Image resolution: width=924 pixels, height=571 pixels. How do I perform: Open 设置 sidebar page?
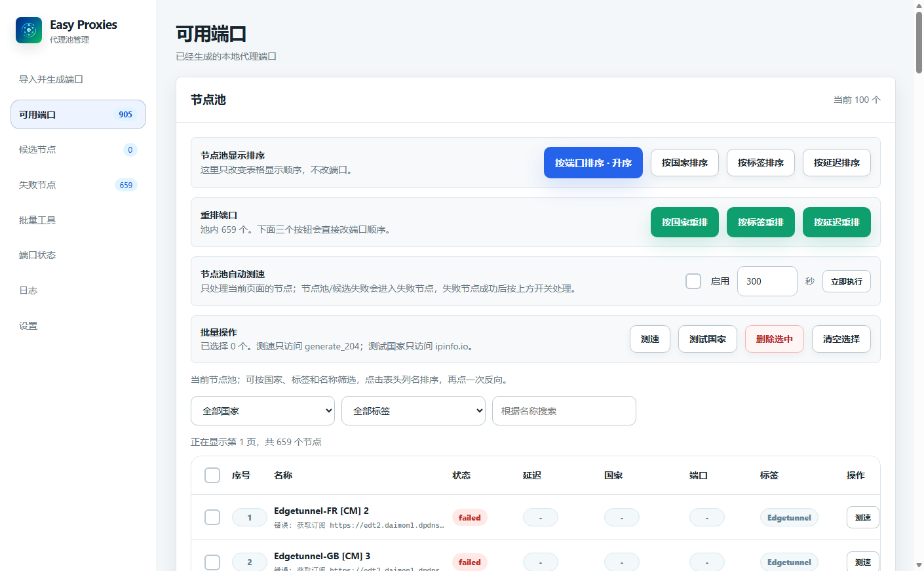(78, 326)
